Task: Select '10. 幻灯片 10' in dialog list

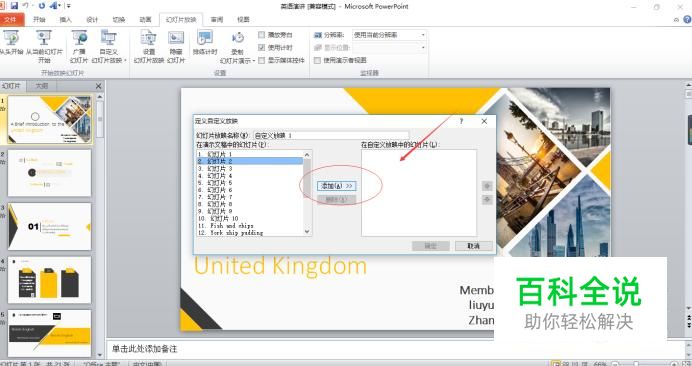Action: 250,218
